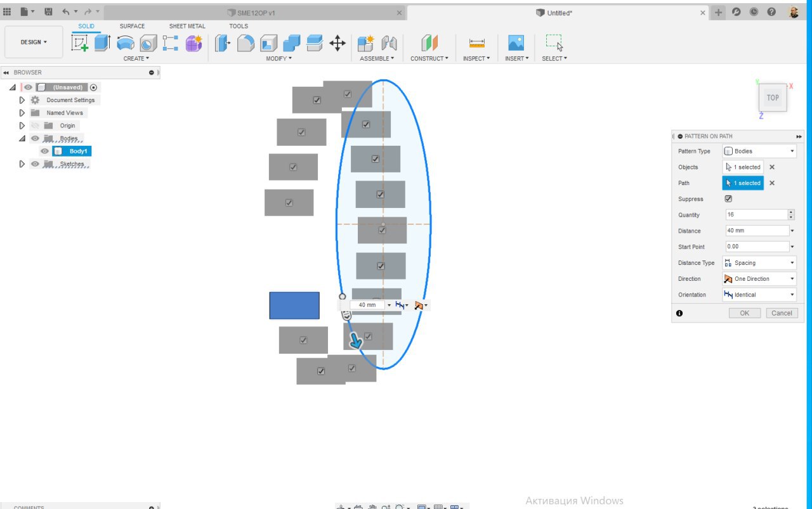This screenshot has height=509, width=812.
Task: Click the Objects 1 selected selector
Action: pyautogui.click(x=743, y=167)
